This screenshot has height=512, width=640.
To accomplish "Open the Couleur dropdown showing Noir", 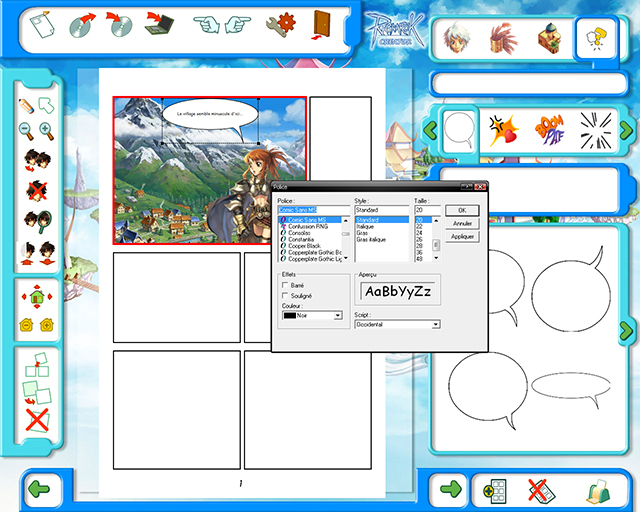I will pos(312,316).
